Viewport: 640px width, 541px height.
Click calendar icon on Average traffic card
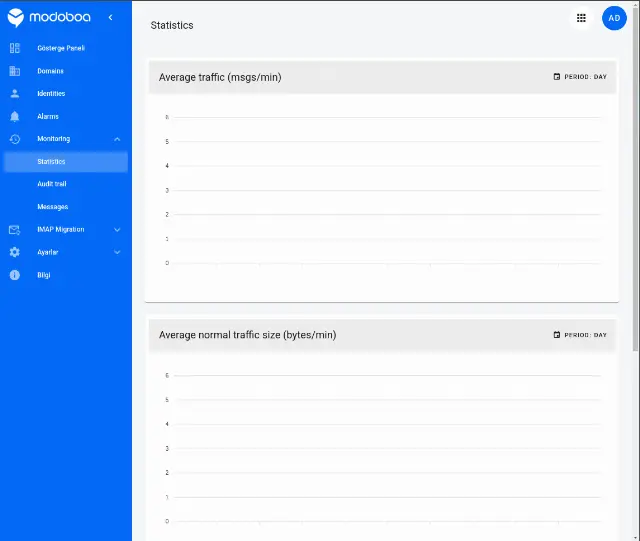(x=557, y=77)
